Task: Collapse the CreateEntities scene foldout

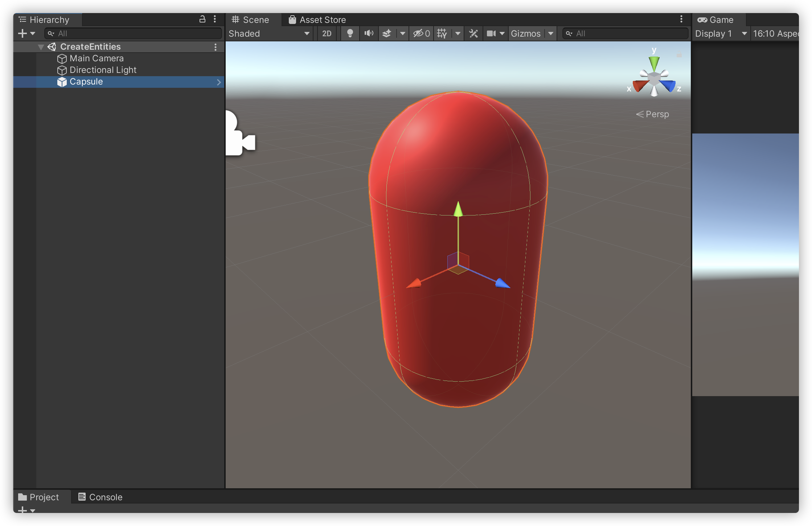Action: (x=41, y=47)
